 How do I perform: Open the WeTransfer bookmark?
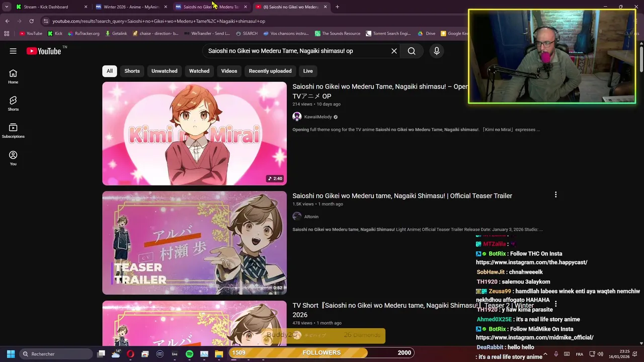tap(207, 34)
